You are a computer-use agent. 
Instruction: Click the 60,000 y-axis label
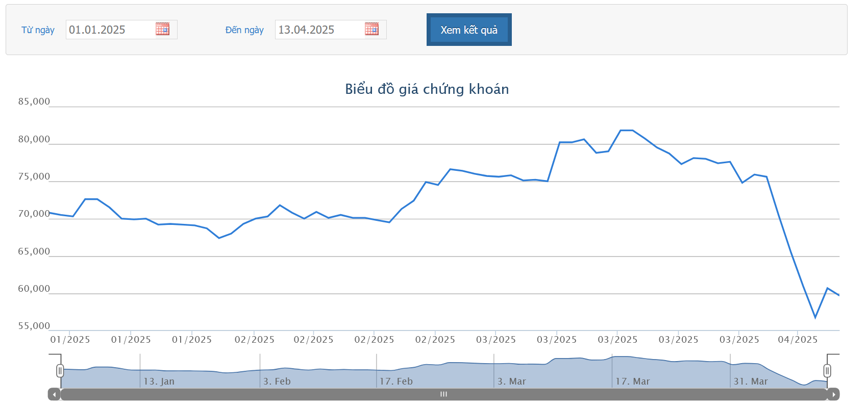click(34, 289)
